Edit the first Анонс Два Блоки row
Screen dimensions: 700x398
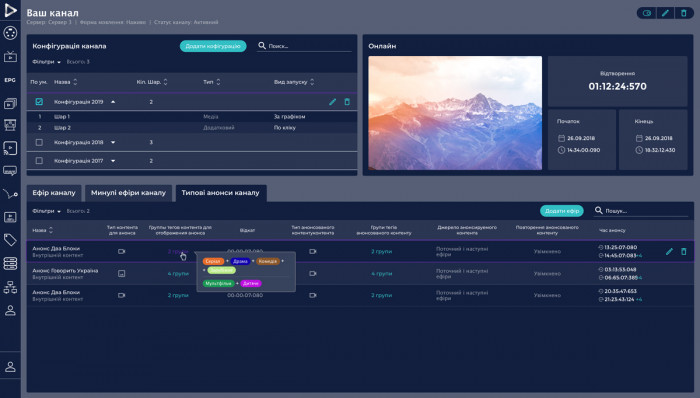point(669,252)
